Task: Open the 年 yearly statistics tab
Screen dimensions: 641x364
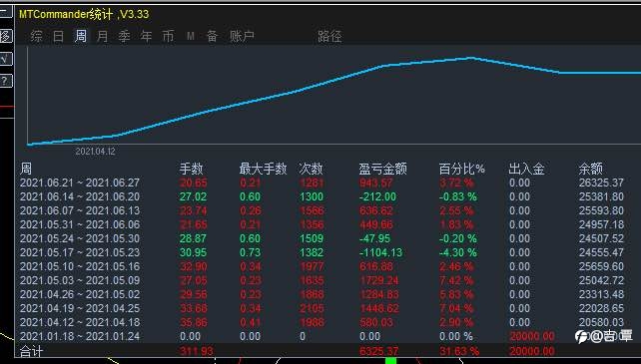Action: tap(147, 36)
